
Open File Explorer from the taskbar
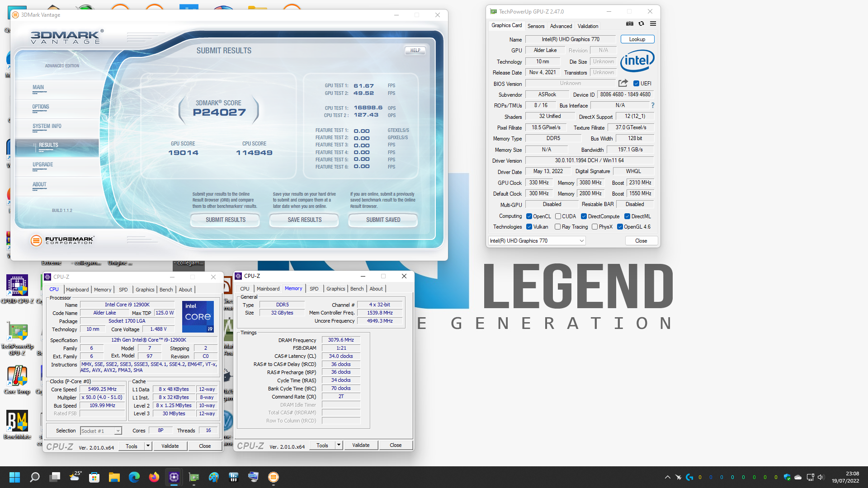point(114,477)
